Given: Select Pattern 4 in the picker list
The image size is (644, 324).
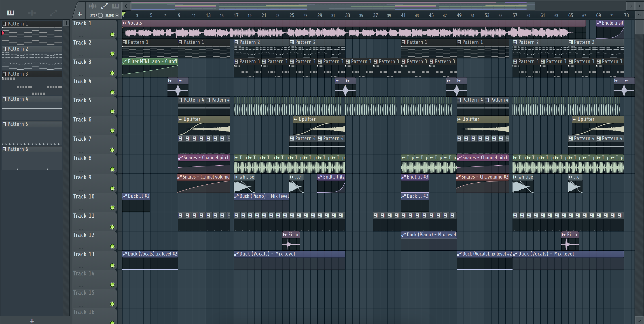Looking at the screenshot, I should 32,99.
